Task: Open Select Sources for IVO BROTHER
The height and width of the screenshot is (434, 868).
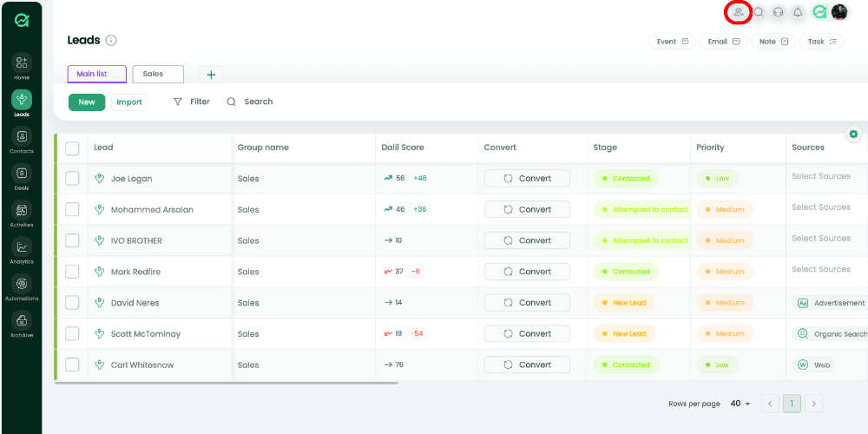Action: (821, 238)
